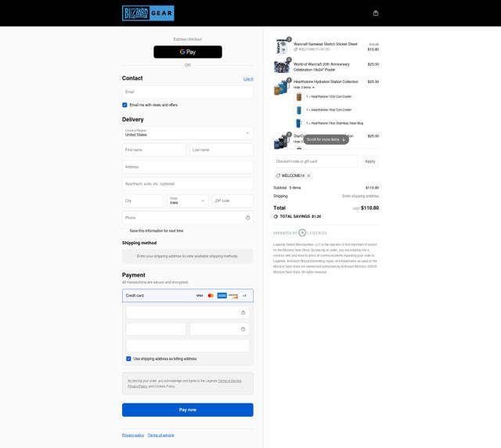
Task: Click the Total Savings tag icon
Action: (x=276, y=216)
